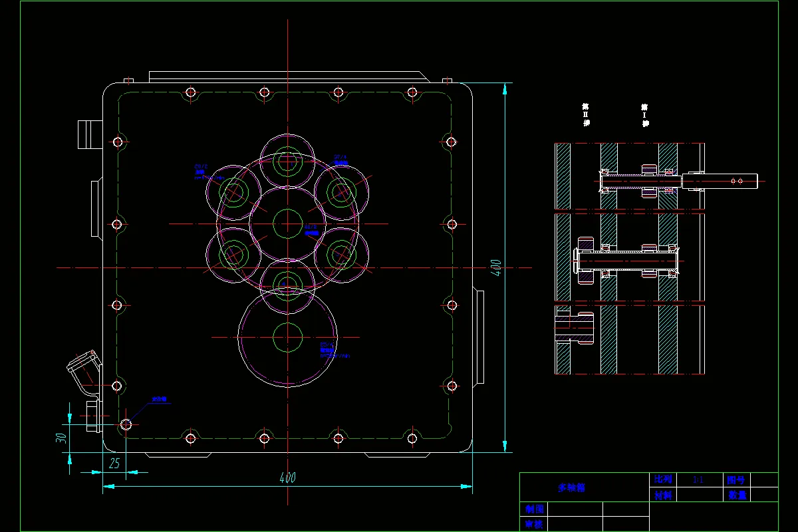Click the 第I排 label above section view
This screenshot has width=798, height=532.
pos(645,114)
